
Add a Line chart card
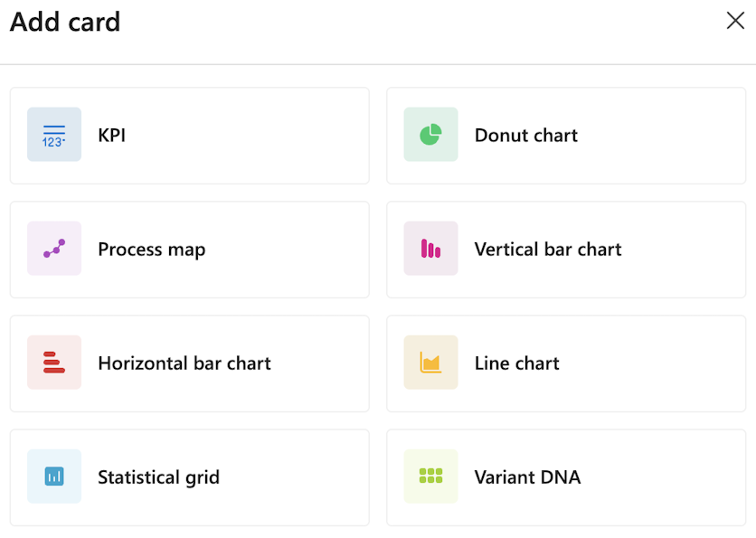(565, 363)
